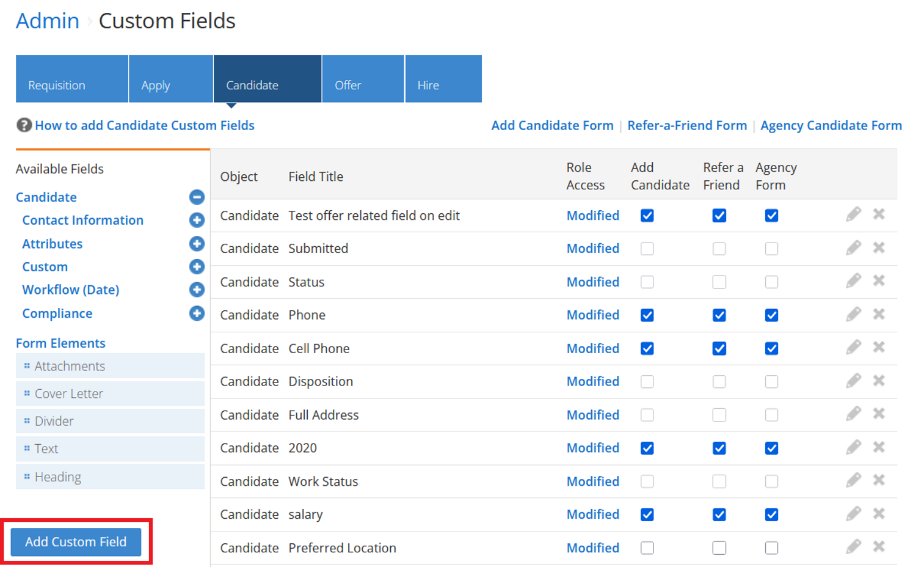Click drag handle icon beside Attachments

pos(27,366)
